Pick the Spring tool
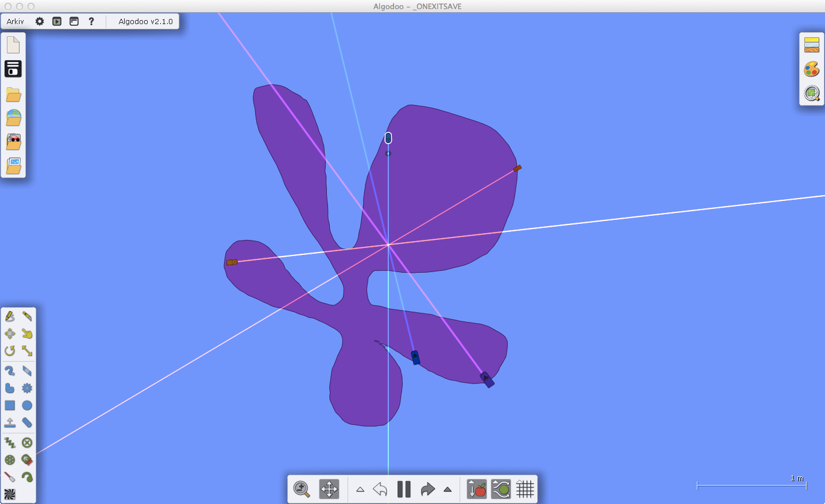The image size is (825, 504). 10,443
